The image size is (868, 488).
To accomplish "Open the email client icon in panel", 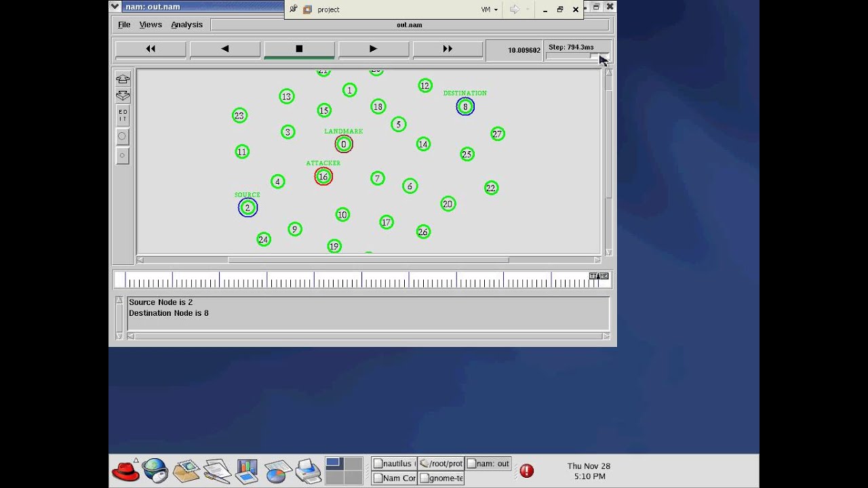I will coord(186,470).
